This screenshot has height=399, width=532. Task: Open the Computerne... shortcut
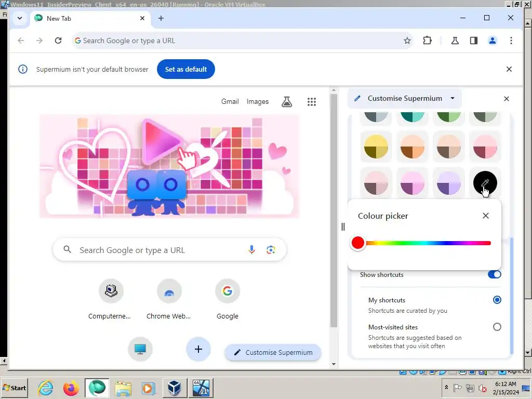[x=110, y=299]
